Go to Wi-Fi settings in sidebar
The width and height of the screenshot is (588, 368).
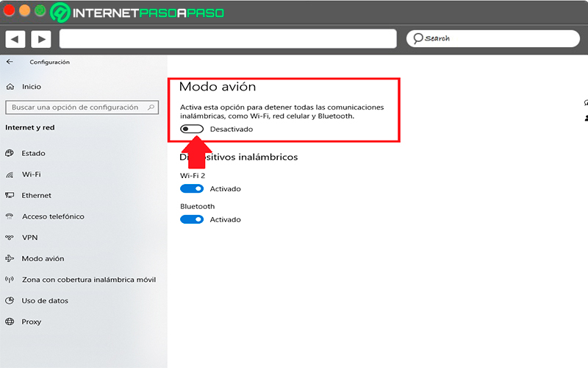[32, 174]
